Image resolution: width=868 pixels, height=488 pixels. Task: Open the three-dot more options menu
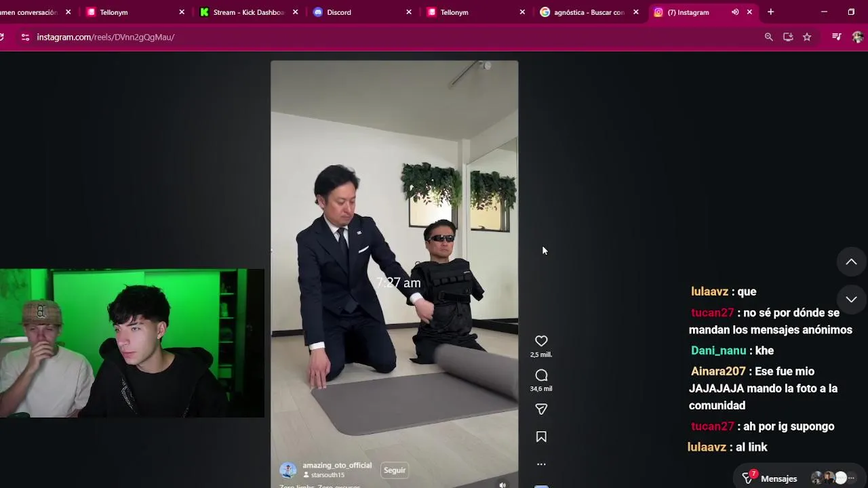pyautogui.click(x=541, y=464)
